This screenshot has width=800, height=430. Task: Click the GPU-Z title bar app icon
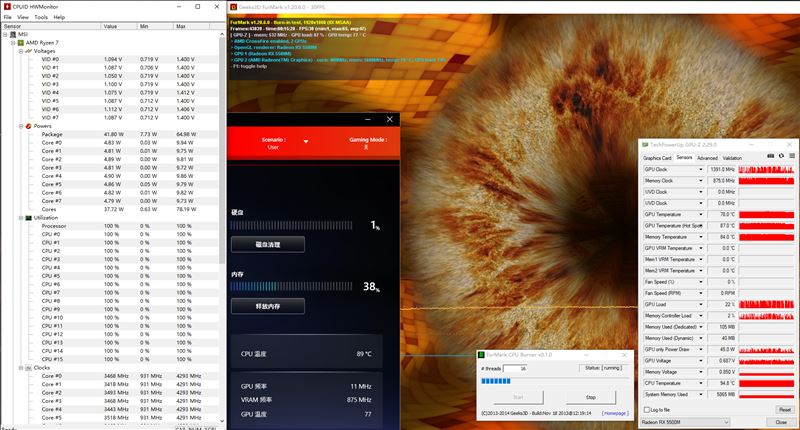click(x=645, y=145)
